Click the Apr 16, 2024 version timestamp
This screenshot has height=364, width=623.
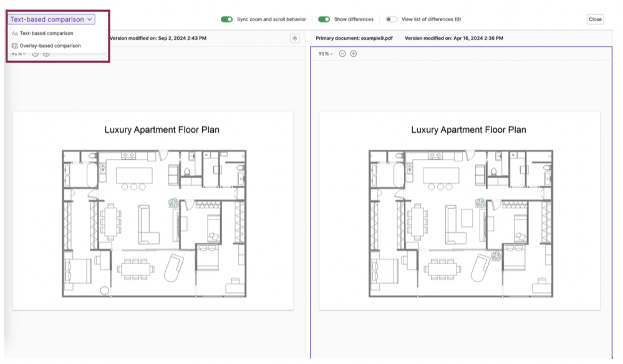454,38
